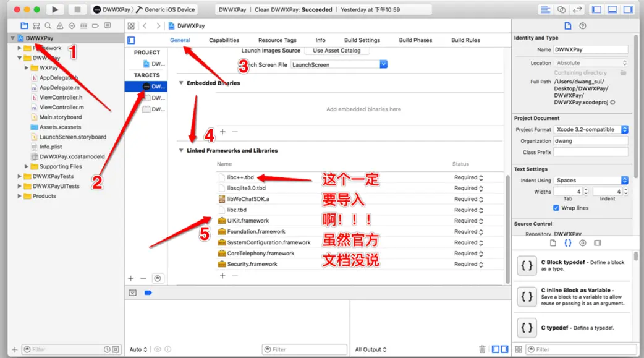Switch to the Build Settings tab
This screenshot has height=358, width=644.
362,40
